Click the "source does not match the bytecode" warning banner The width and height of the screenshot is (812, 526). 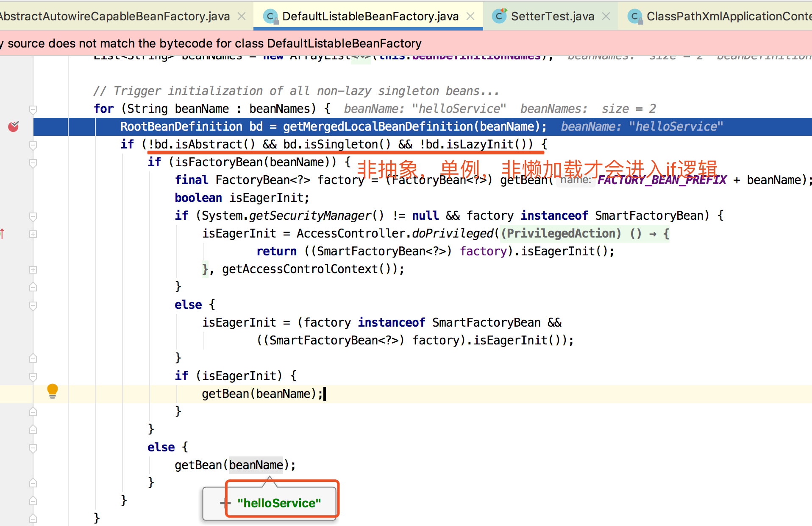tap(406, 43)
